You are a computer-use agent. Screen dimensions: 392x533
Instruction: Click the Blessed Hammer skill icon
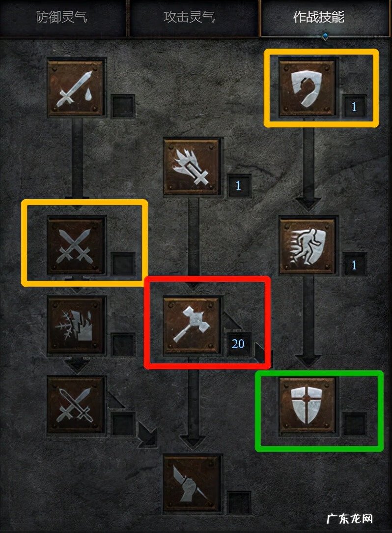191,326
